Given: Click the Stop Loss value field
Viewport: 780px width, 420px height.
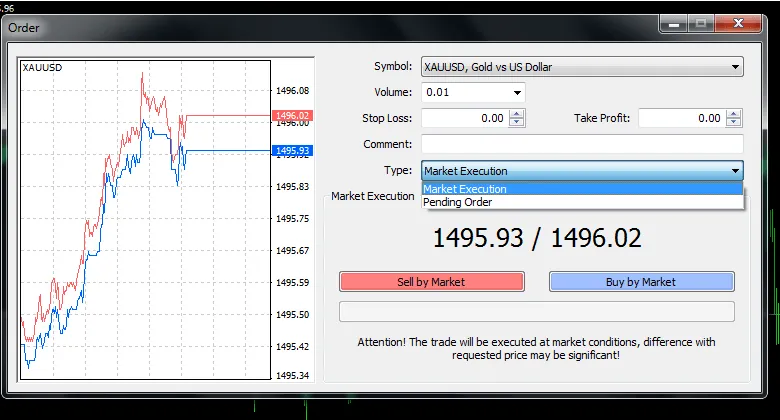Looking at the screenshot, I should coord(465,118).
